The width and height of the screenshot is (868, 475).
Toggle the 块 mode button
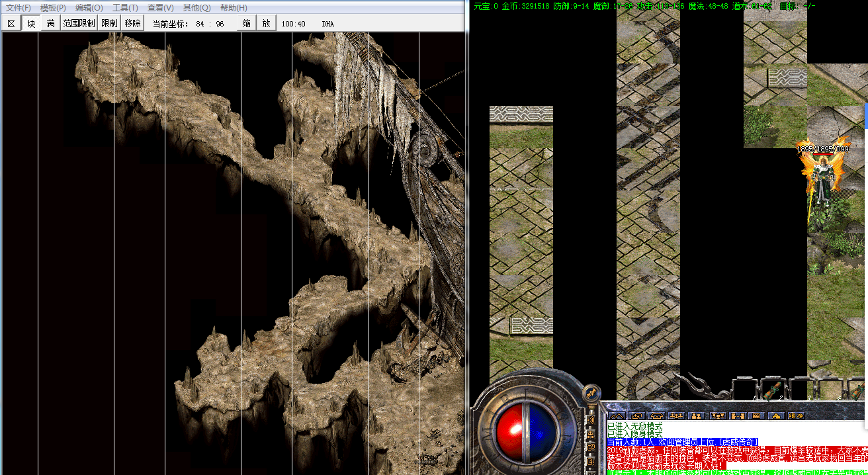point(31,23)
